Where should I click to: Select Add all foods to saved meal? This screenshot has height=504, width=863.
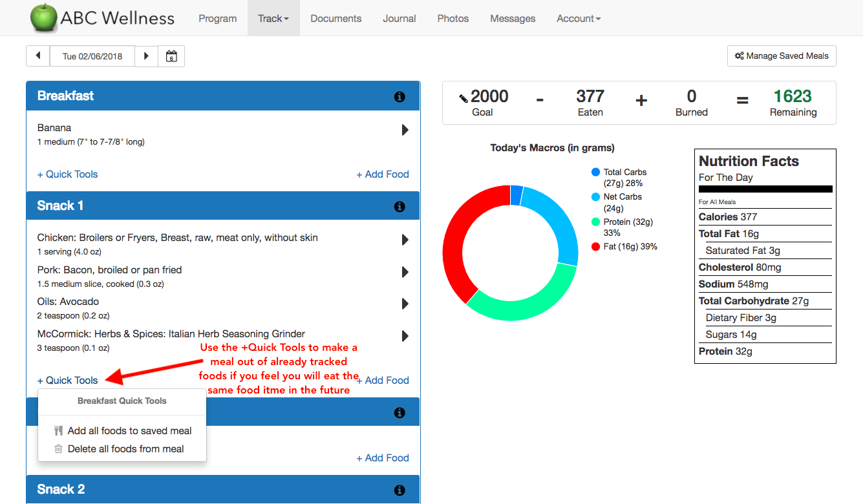129,431
